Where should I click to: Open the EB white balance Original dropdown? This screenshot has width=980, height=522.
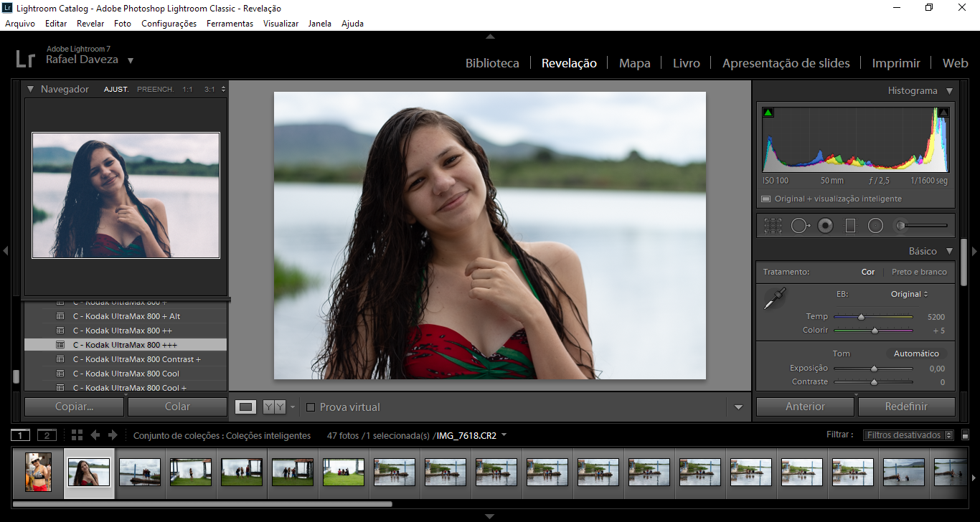tap(910, 294)
